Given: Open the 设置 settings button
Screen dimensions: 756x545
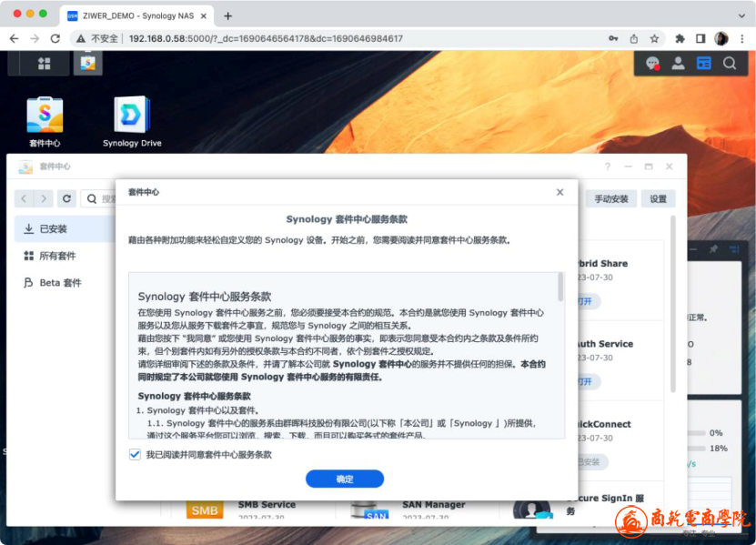Looking at the screenshot, I should pyautogui.click(x=658, y=198).
